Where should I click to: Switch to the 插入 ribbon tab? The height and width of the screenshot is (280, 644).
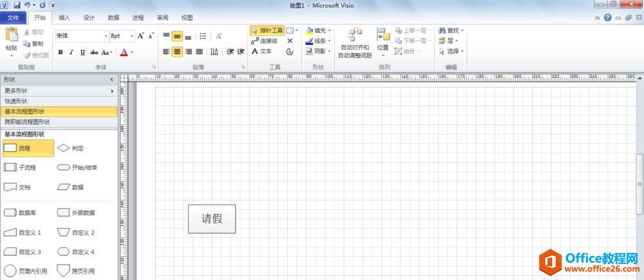tap(64, 18)
